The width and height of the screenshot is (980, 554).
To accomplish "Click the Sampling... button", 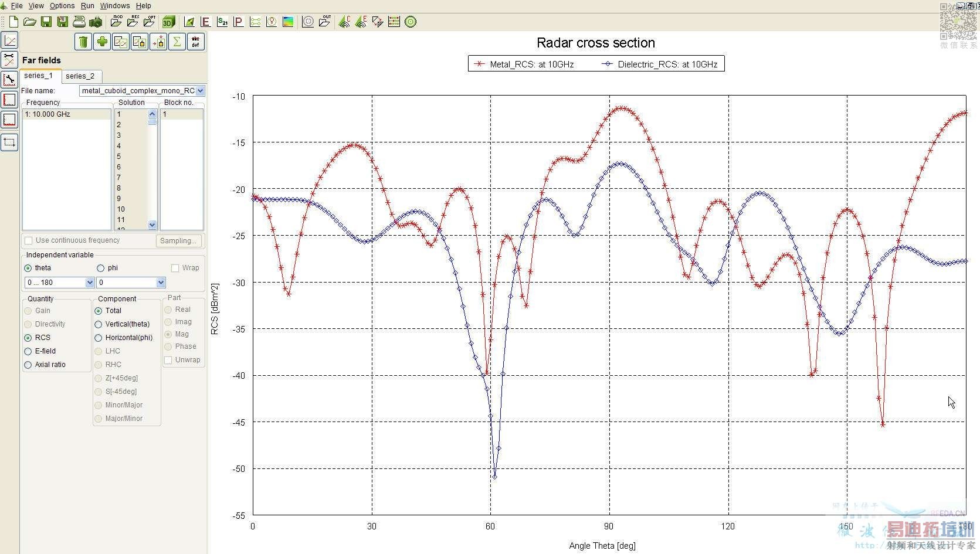I will [x=178, y=240].
